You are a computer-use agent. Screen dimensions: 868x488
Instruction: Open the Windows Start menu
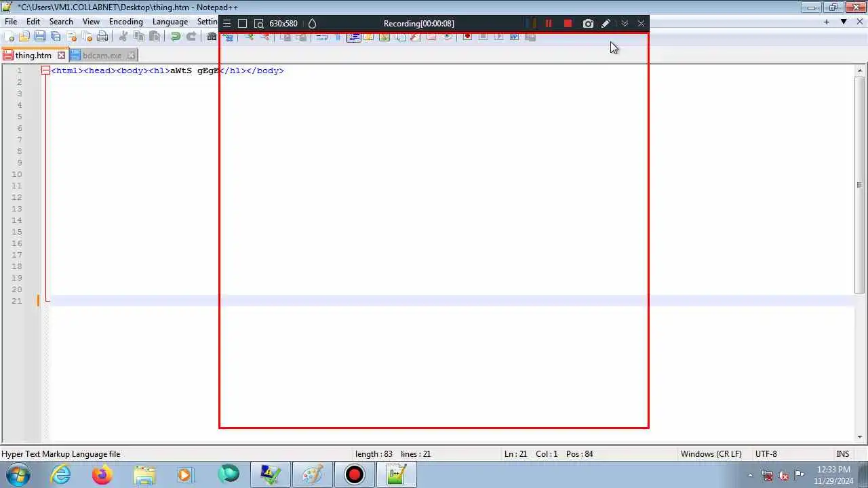pos(17,475)
